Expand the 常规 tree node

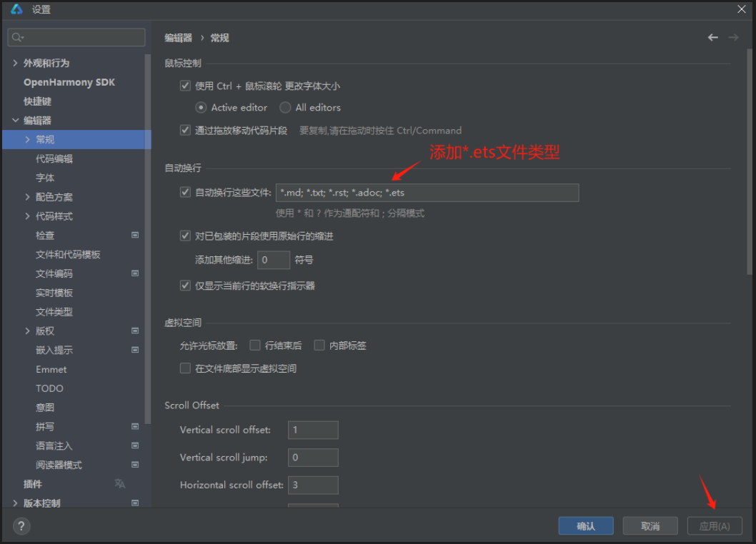27,139
